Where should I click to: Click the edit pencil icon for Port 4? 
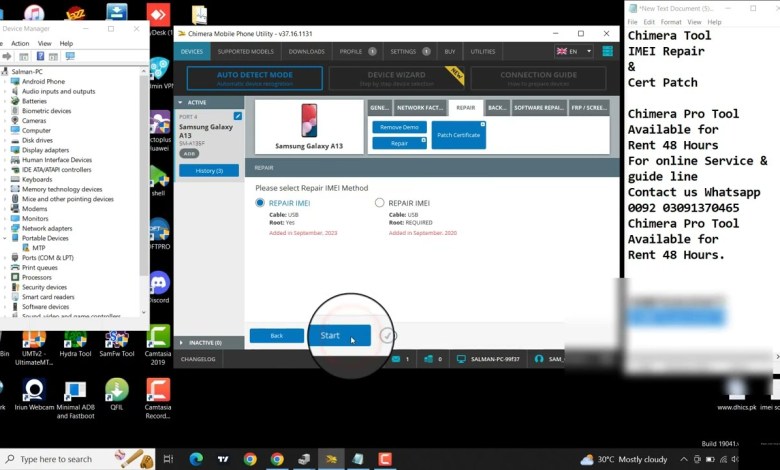pos(237,117)
